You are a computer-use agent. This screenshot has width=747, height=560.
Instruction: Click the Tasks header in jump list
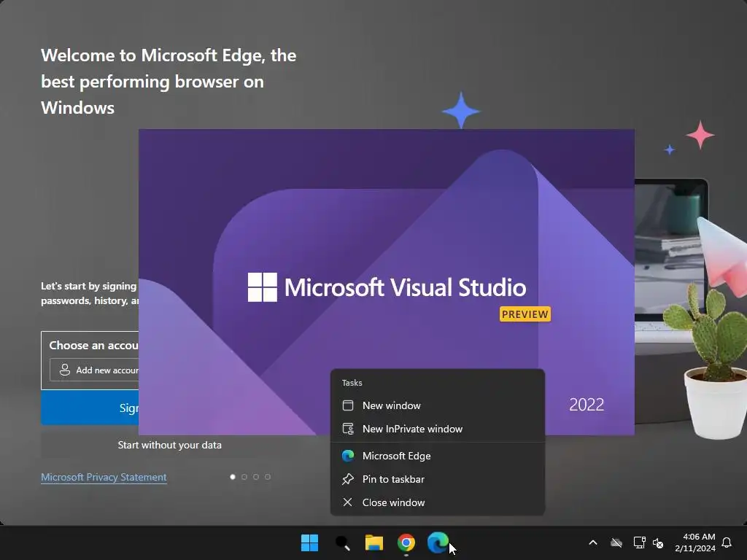click(352, 383)
